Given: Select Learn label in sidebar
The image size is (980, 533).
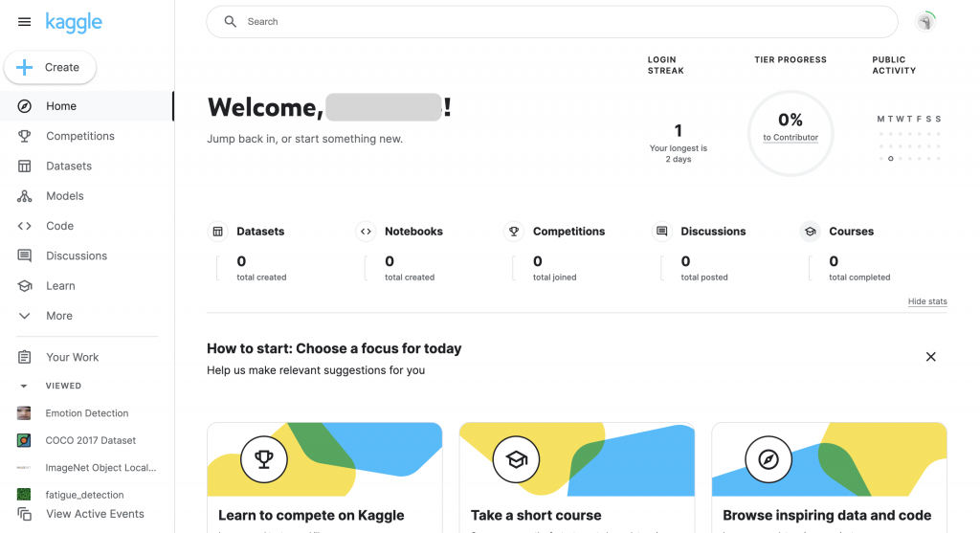Looking at the screenshot, I should pyautogui.click(x=60, y=285).
